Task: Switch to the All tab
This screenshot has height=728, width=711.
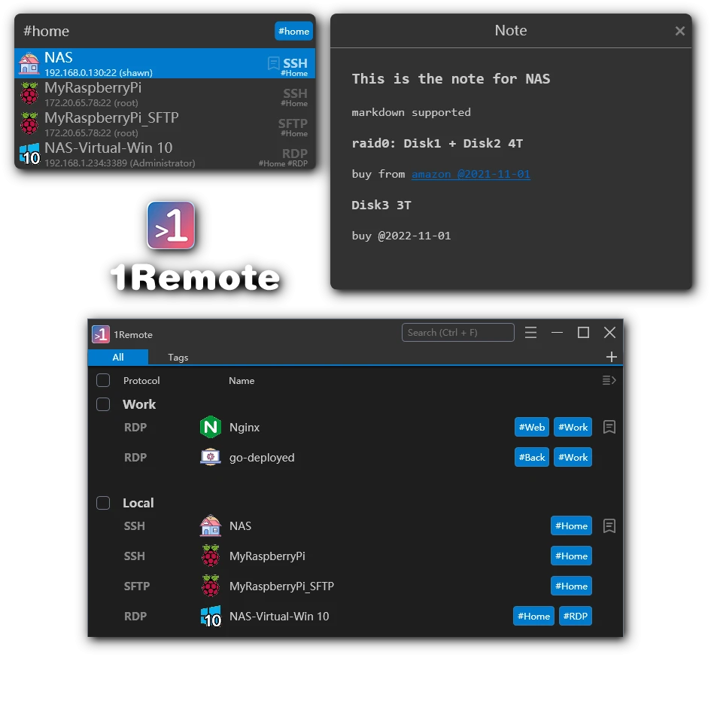Action: pyautogui.click(x=118, y=357)
